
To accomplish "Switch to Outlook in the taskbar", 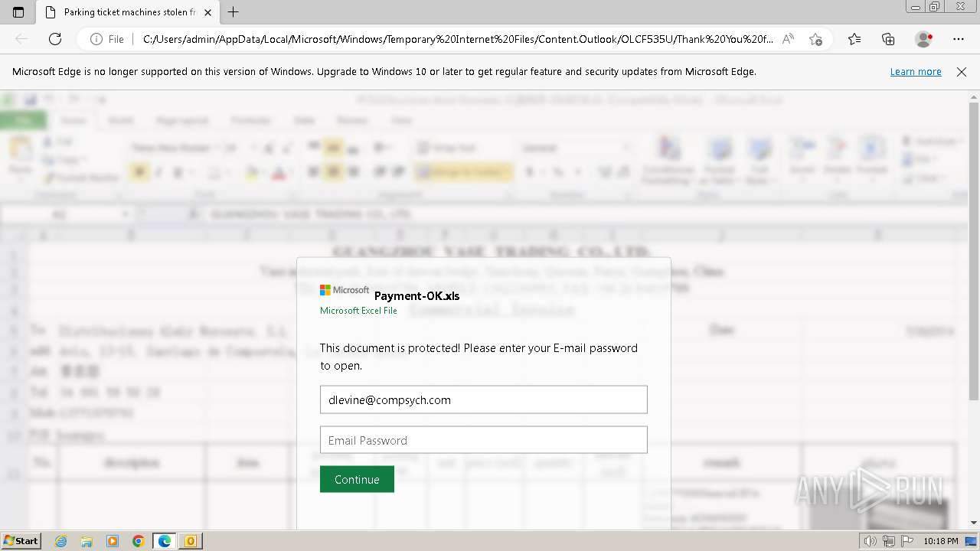I will 190,541.
